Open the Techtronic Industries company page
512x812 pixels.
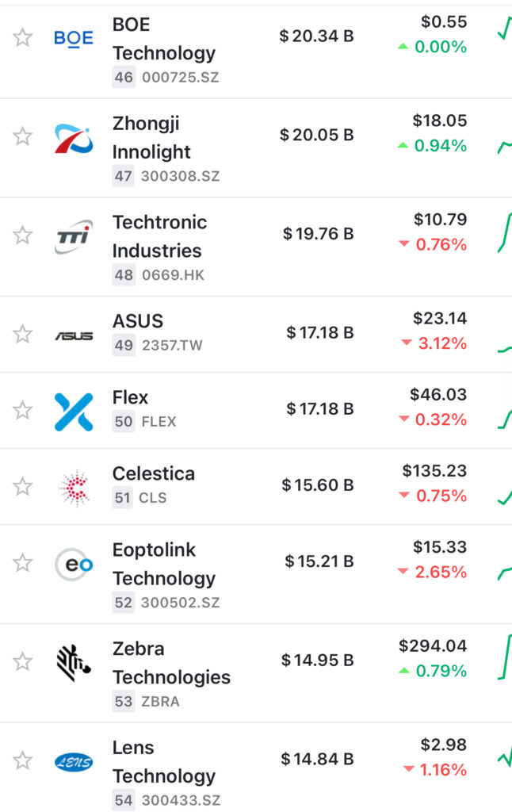coord(159,236)
